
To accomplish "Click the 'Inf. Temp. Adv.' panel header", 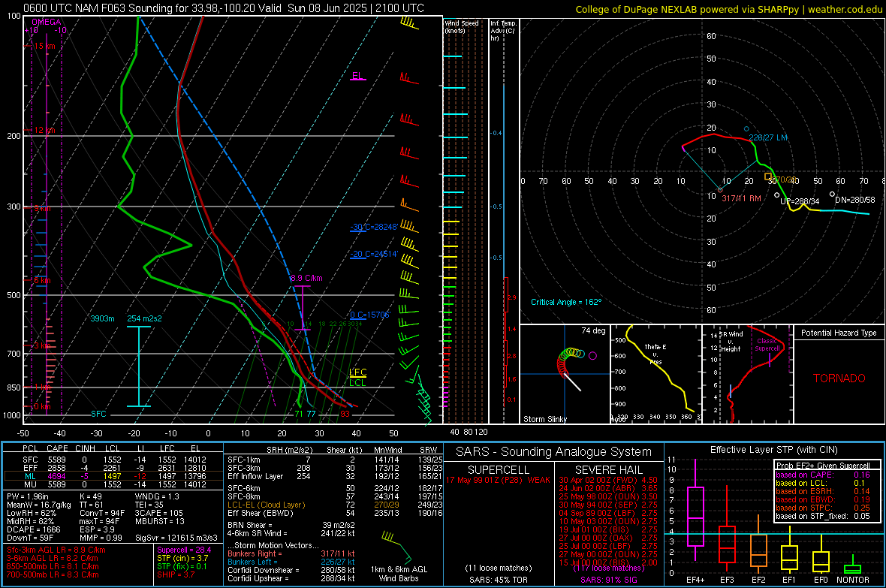I will pyautogui.click(x=503, y=31).
